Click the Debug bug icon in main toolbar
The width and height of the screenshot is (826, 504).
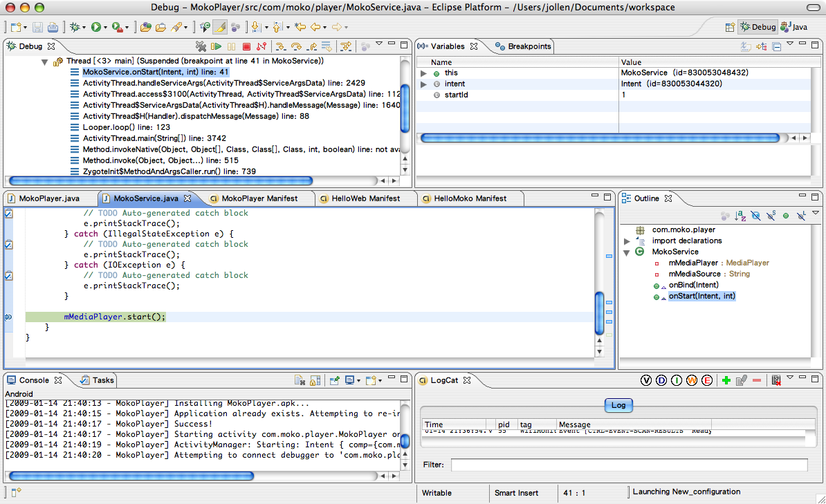tap(75, 27)
